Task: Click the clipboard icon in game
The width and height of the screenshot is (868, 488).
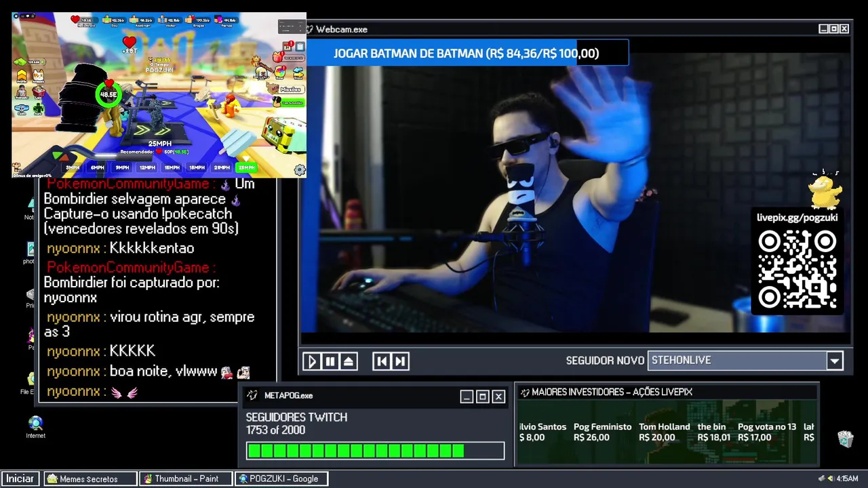Action: [300, 46]
